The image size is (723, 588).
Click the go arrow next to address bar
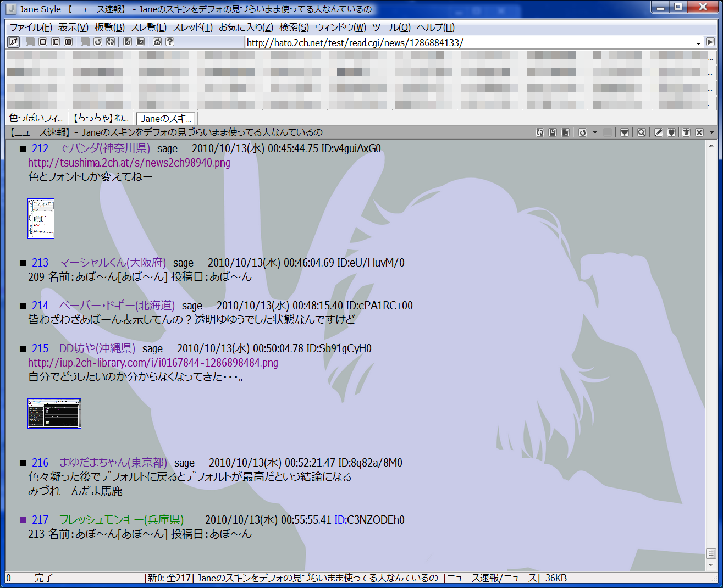pyautogui.click(x=710, y=42)
